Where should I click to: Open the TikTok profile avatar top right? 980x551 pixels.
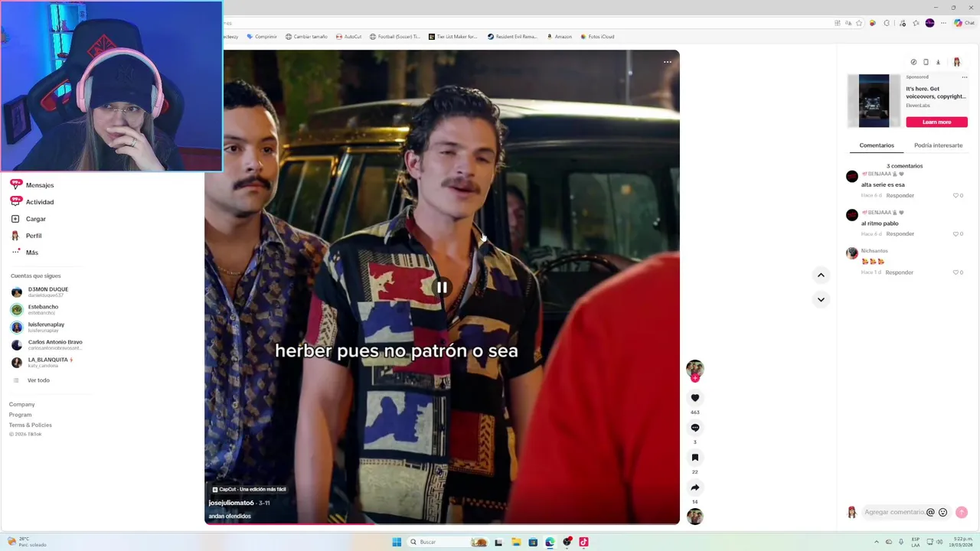[957, 62]
